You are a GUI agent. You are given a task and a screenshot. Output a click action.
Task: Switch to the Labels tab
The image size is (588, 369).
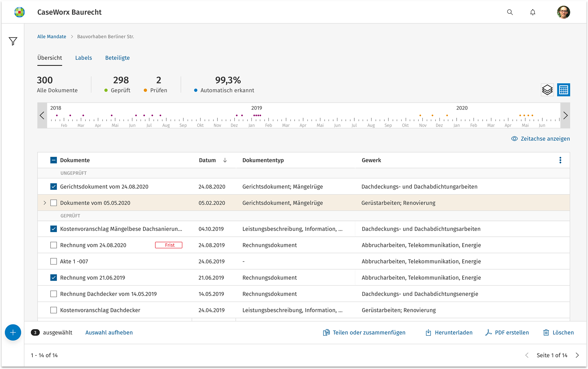(x=84, y=58)
